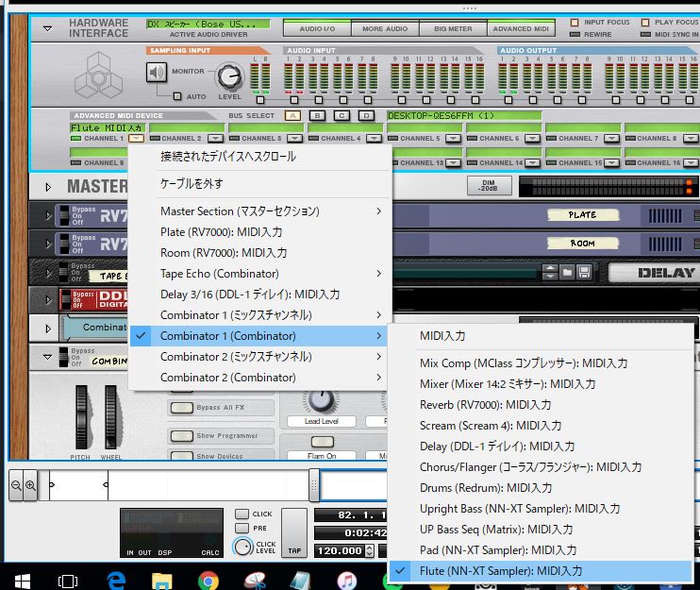This screenshot has width=700, height=590.
Task: Click the Show Programmer button
Action: click(x=182, y=435)
